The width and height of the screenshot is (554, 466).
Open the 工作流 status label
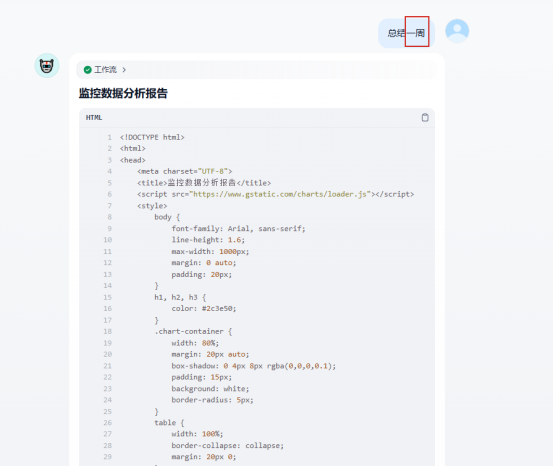tap(105, 70)
